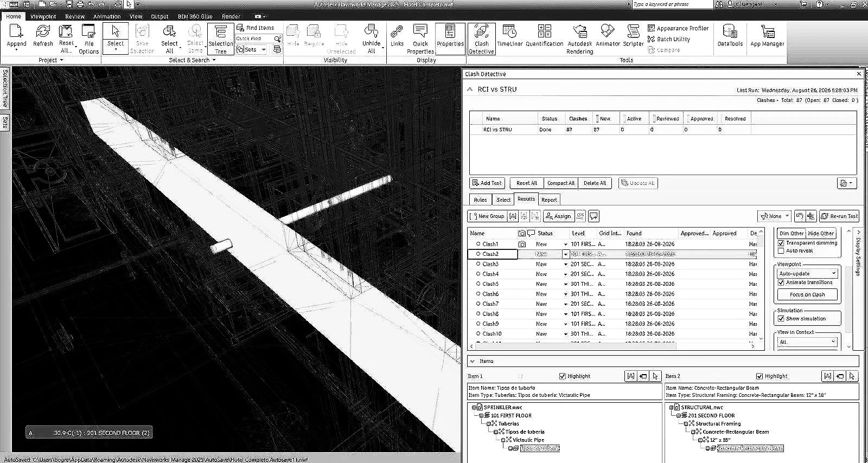
Task: Click the Re-run Test button
Action: click(839, 216)
